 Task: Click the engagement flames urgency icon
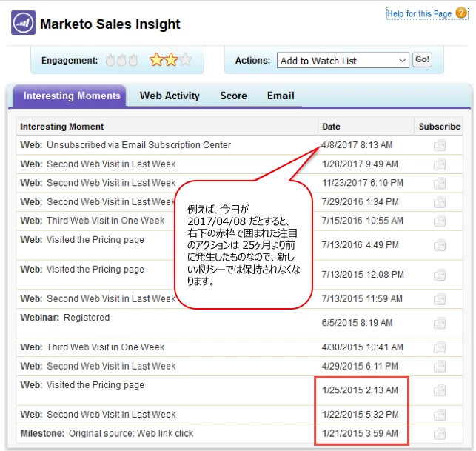[121, 60]
